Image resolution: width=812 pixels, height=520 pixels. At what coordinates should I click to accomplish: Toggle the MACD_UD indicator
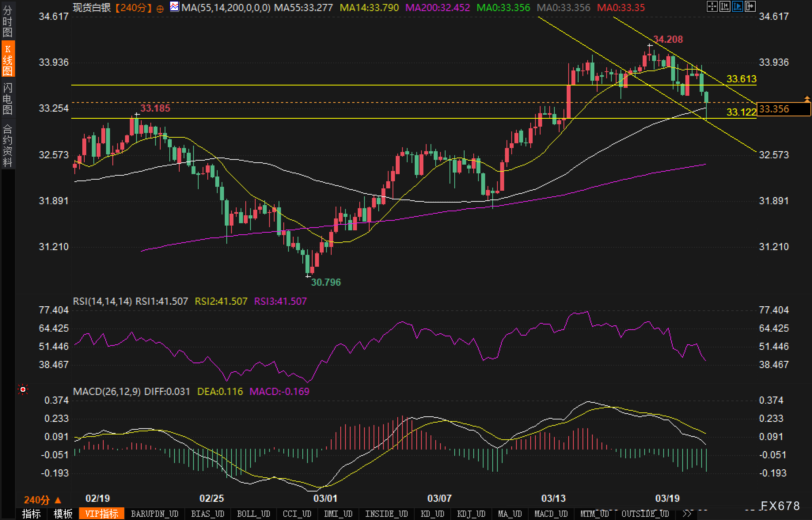(551, 514)
